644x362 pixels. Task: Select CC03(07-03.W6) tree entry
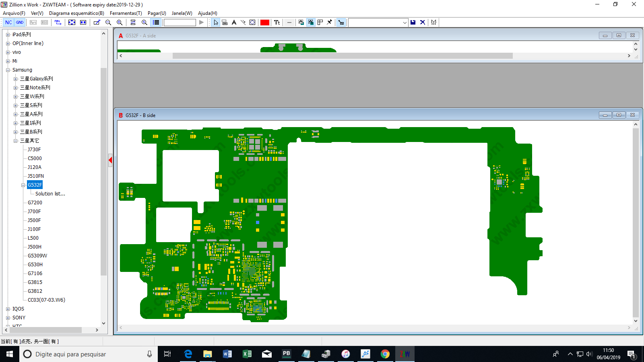(x=46, y=300)
